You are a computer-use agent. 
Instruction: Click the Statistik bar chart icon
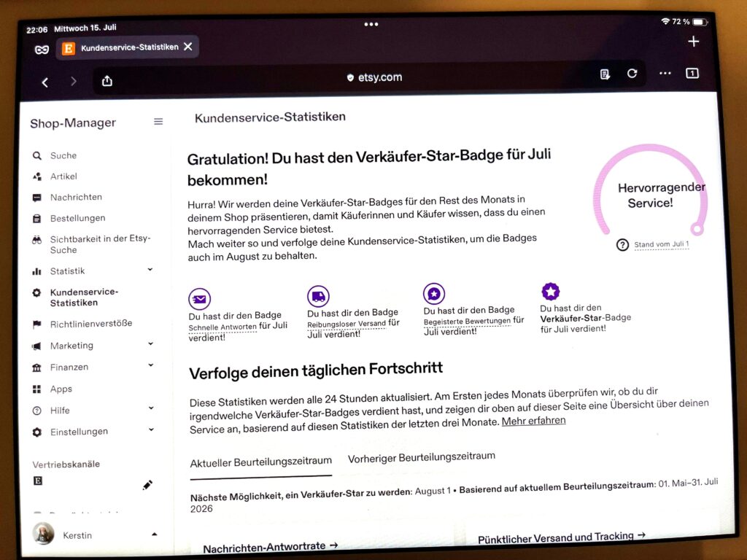pos(36,271)
